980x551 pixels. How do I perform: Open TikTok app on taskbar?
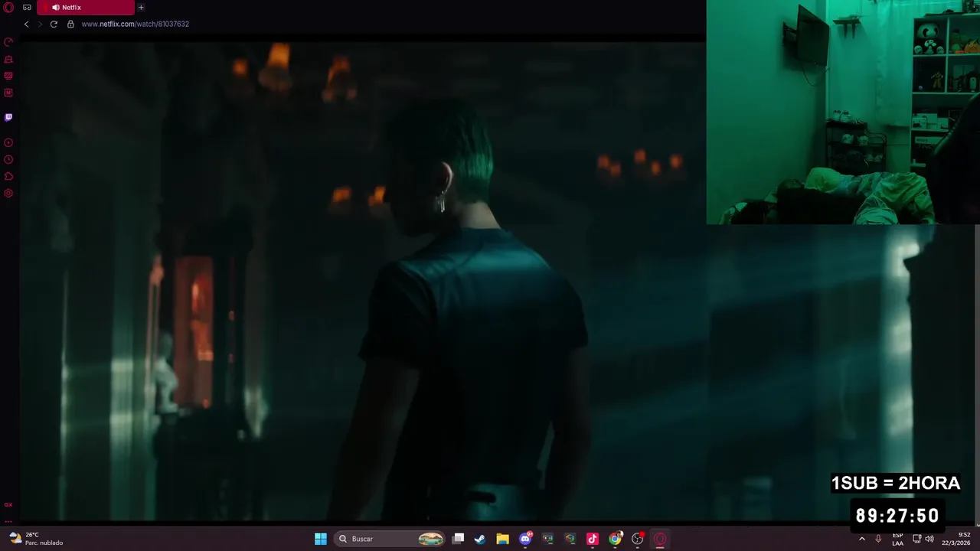(x=592, y=539)
